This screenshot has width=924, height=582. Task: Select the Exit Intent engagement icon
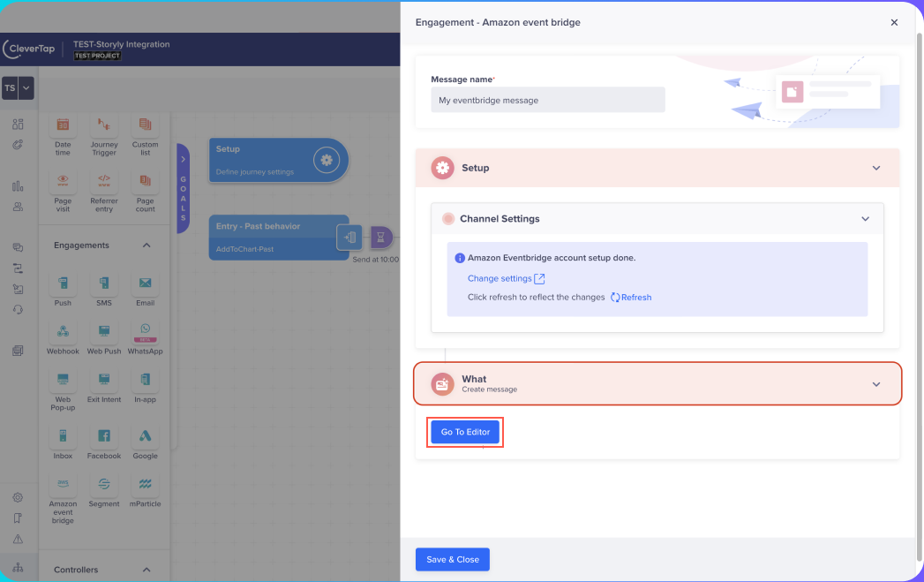(x=104, y=380)
